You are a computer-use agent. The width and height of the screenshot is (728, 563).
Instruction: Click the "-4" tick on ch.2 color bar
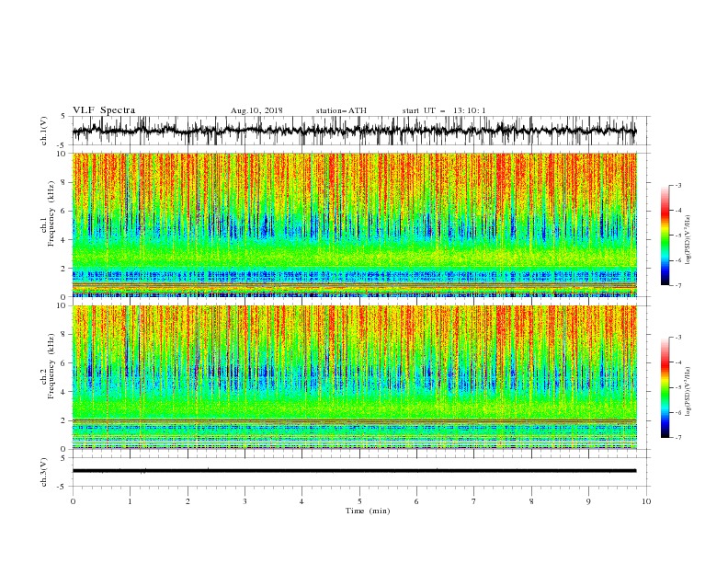[677, 362]
